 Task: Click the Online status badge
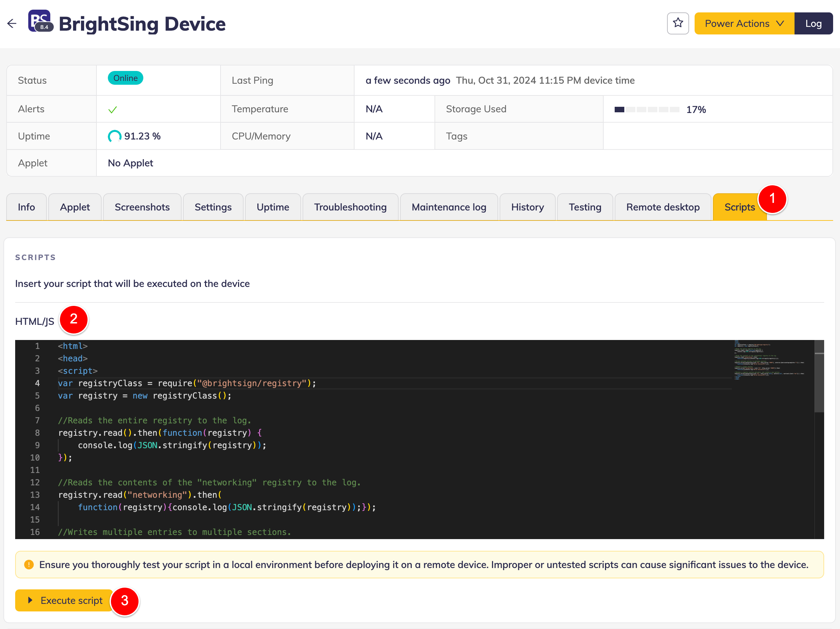point(125,78)
